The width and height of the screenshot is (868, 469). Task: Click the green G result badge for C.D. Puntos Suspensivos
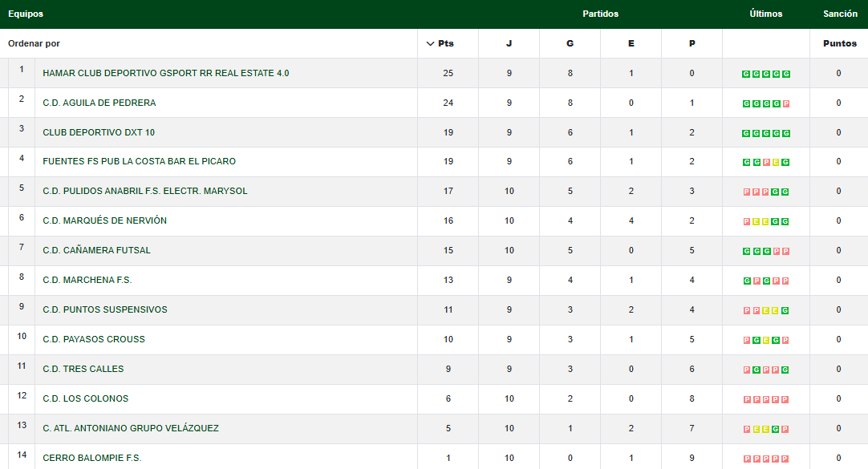tap(786, 311)
